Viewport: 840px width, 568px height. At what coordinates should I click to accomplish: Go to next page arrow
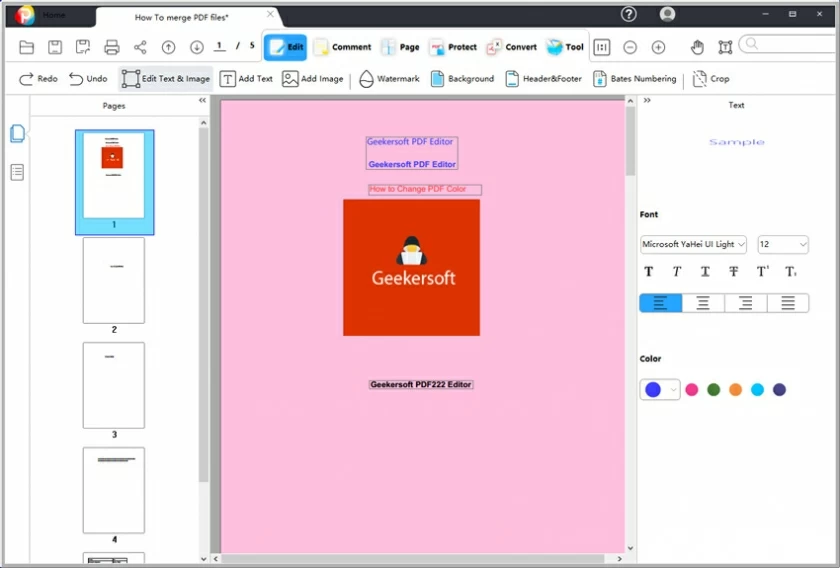[197, 47]
